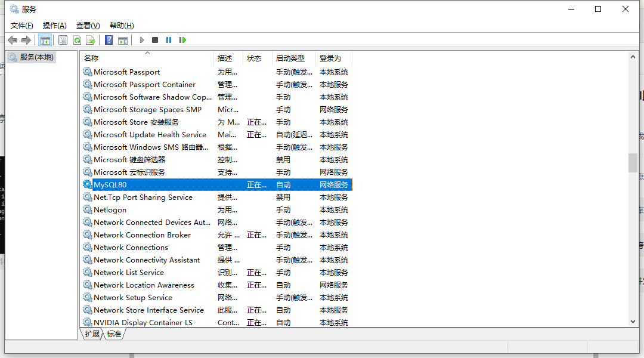Pause the selected service
The height and width of the screenshot is (358, 644).
pyautogui.click(x=168, y=40)
